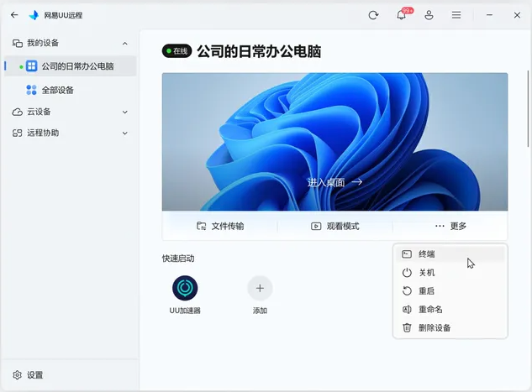Click the power icon beside 关机
The image size is (532, 392).
click(407, 273)
